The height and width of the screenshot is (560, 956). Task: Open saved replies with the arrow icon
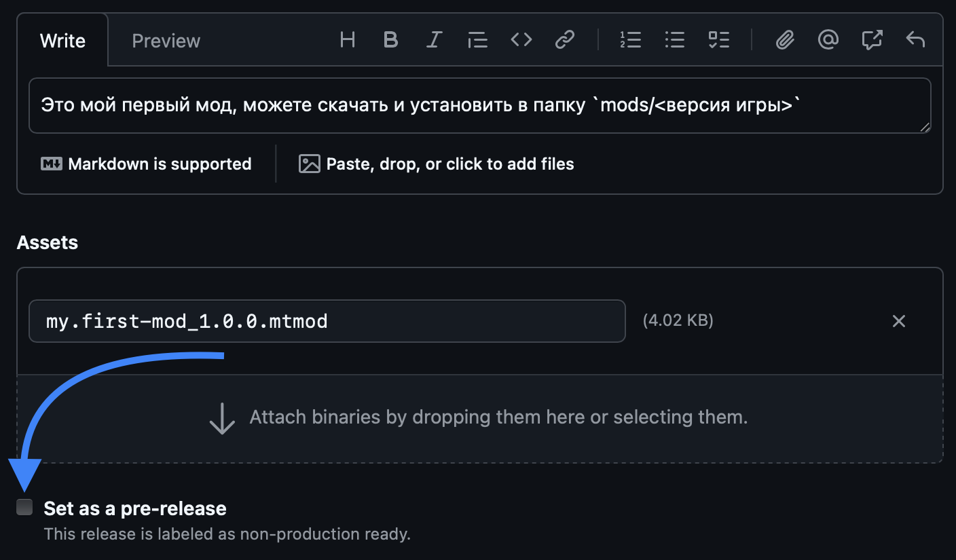pos(915,39)
